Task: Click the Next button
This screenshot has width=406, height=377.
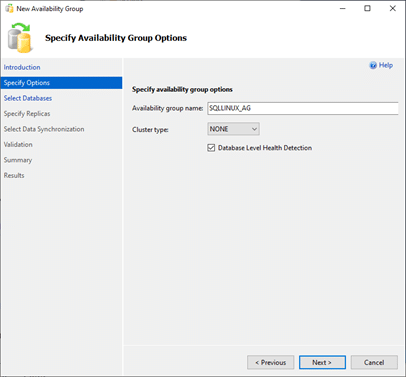Action: tap(322, 362)
